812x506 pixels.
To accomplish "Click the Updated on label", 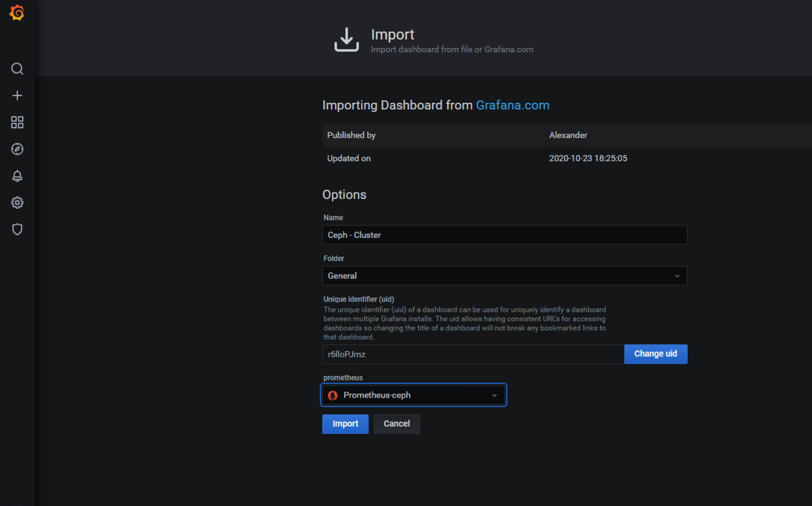I will 349,158.
